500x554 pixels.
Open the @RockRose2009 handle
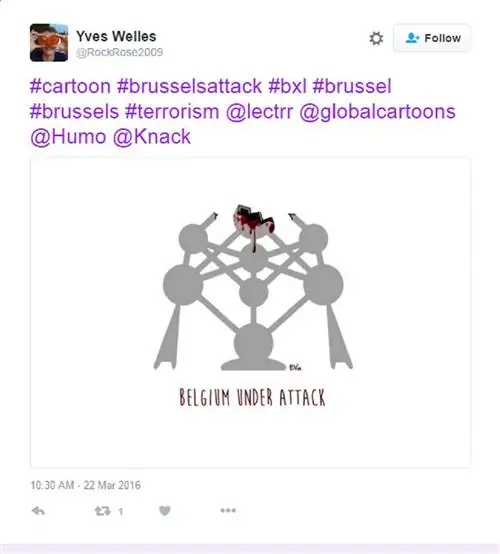[x=119, y=52]
